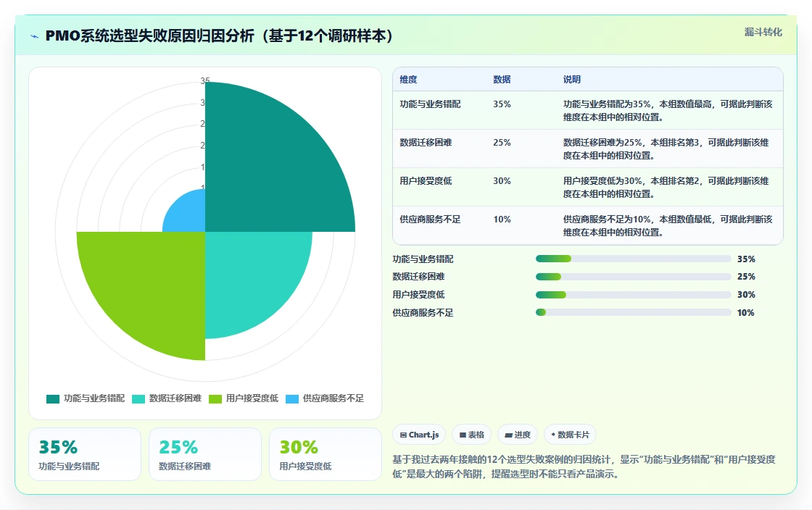Click the 说明 column header
Viewport: 812px width, 510px height.
tap(572, 80)
